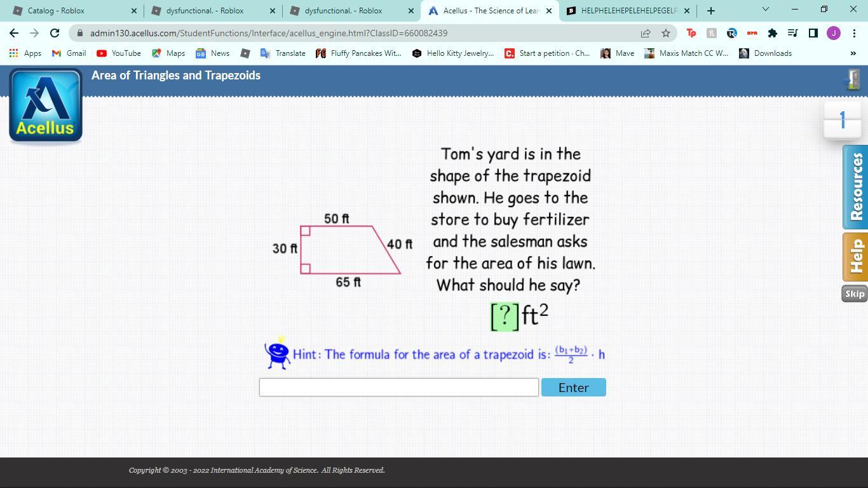Restore down the browser window

[x=824, y=9]
